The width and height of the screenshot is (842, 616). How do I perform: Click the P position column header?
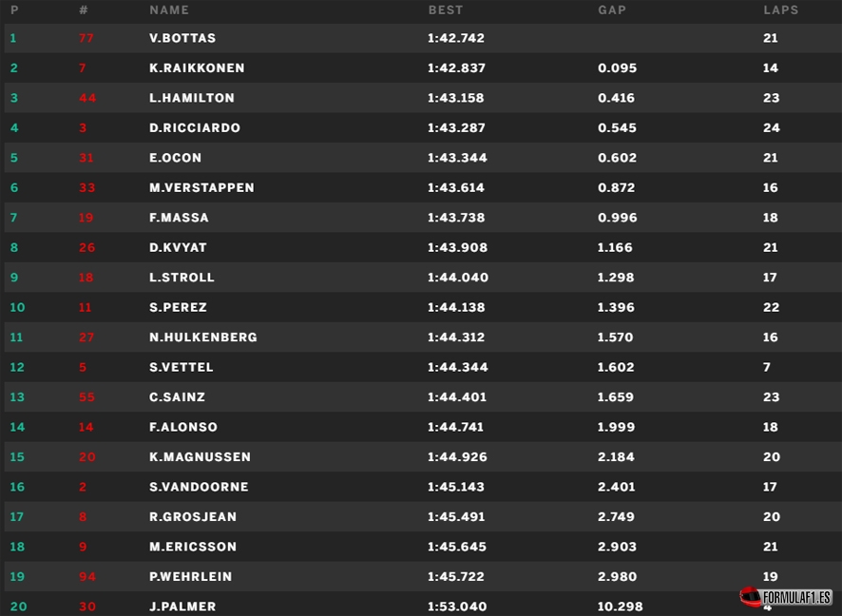(14, 10)
